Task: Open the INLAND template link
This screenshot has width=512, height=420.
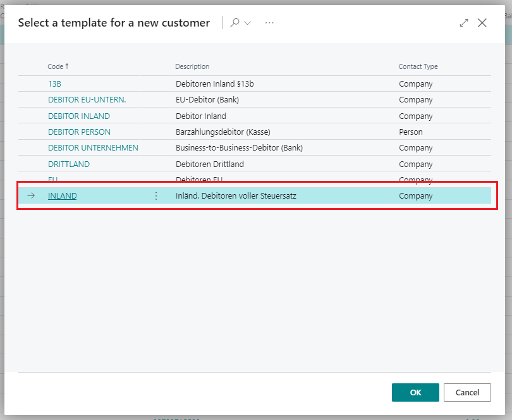Action: (x=63, y=196)
